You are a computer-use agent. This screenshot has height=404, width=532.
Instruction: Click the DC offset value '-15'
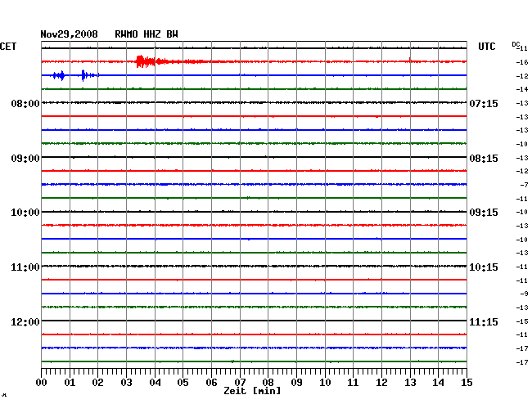(522, 321)
